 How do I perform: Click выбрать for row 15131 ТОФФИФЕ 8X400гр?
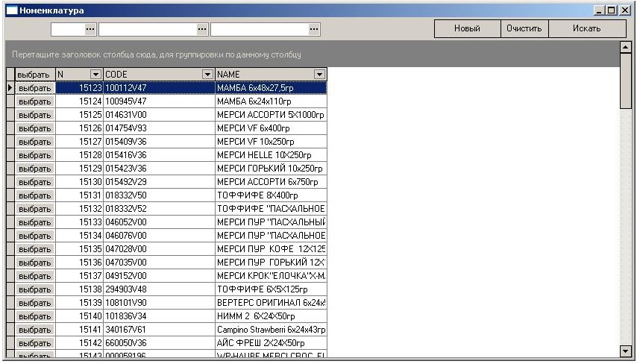[34, 195]
